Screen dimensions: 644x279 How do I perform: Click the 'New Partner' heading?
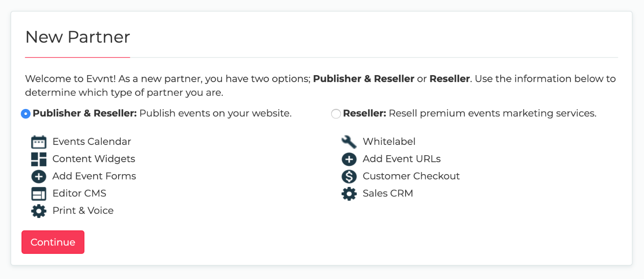pos(78,37)
